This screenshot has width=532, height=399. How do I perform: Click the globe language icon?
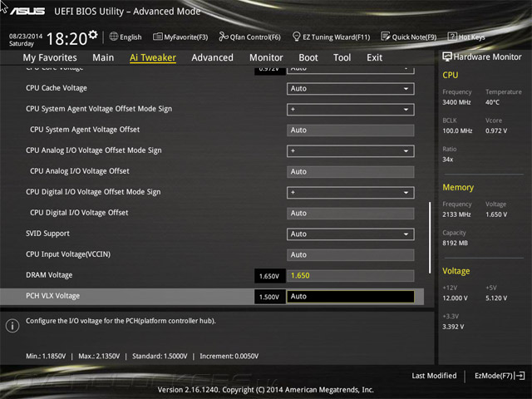tap(114, 37)
